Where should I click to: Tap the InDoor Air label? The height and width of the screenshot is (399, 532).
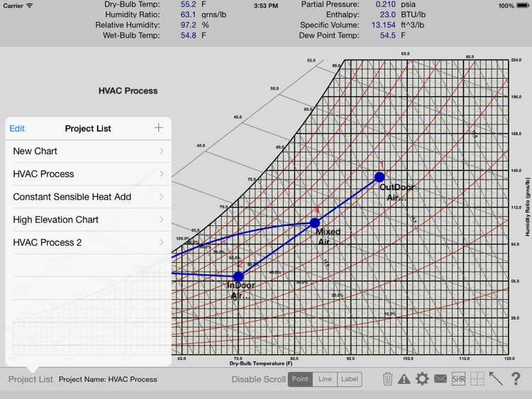241,291
